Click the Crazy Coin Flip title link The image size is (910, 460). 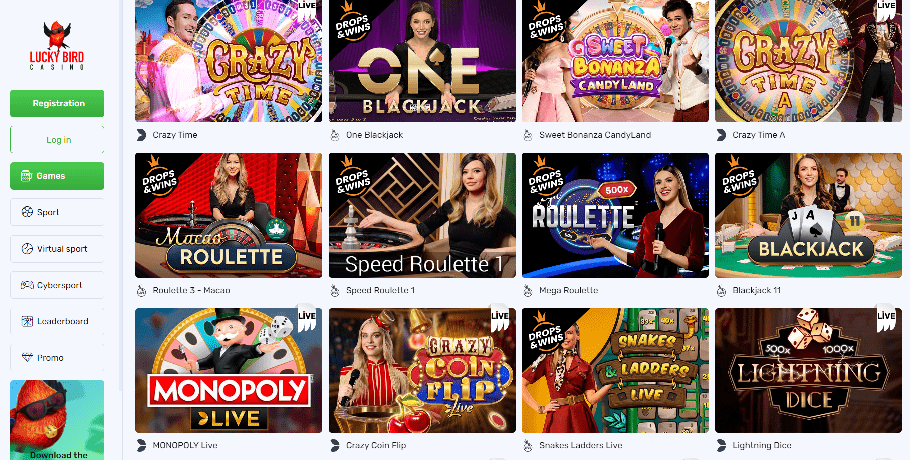(375, 445)
